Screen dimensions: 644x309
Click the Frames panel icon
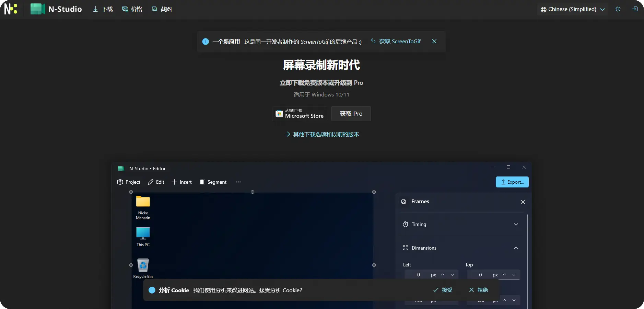404,202
